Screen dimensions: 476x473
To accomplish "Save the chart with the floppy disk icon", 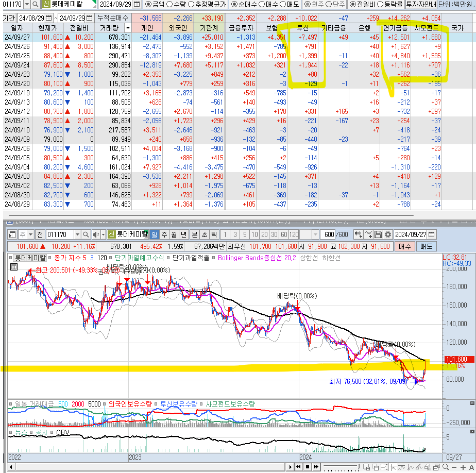I will (x=378, y=234).
